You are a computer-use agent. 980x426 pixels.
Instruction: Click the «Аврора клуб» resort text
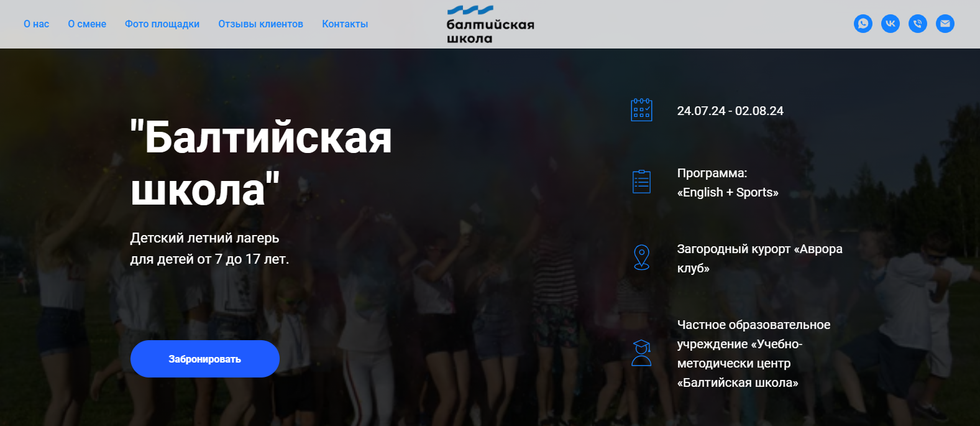point(760,258)
